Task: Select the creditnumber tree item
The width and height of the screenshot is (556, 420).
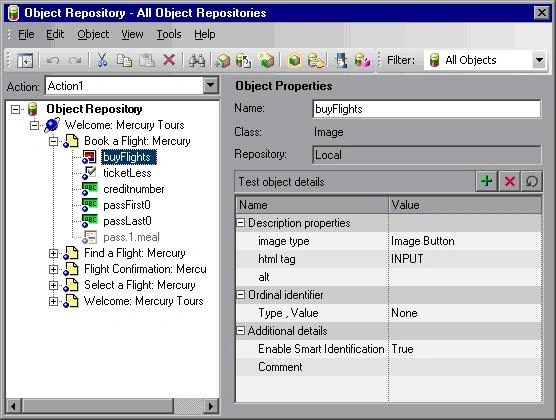Action: (x=134, y=189)
